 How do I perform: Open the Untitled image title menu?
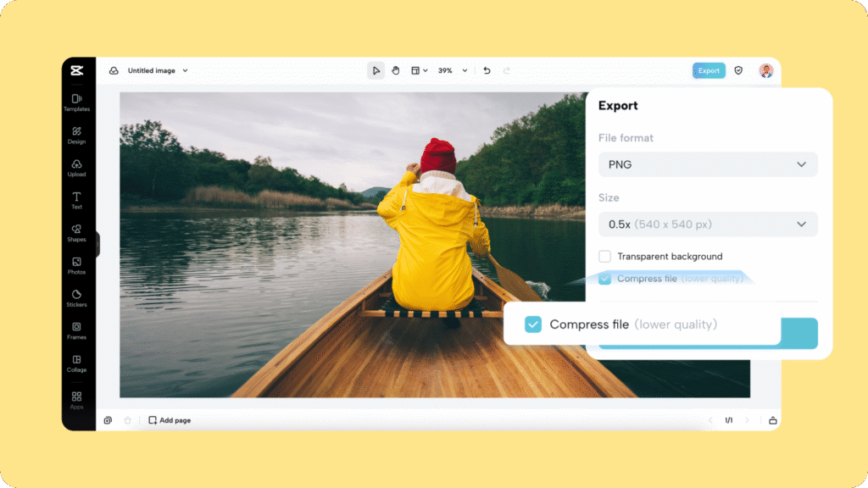(x=158, y=70)
